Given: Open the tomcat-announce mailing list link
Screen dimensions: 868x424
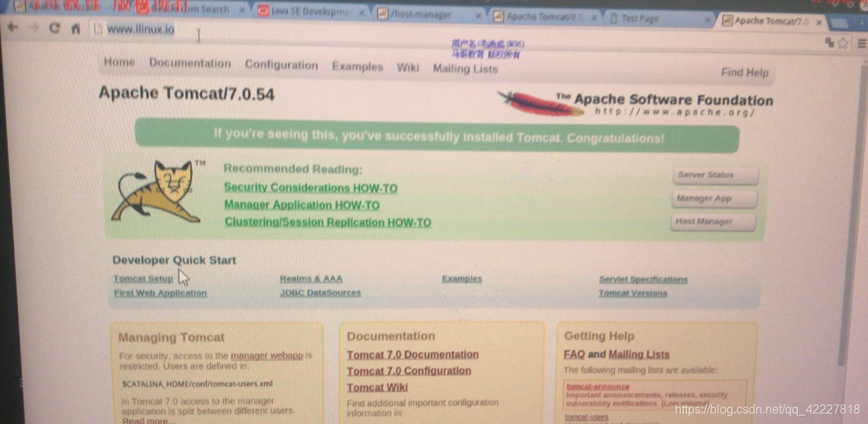Looking at the screenshot, I should click(x=598, y=386).
